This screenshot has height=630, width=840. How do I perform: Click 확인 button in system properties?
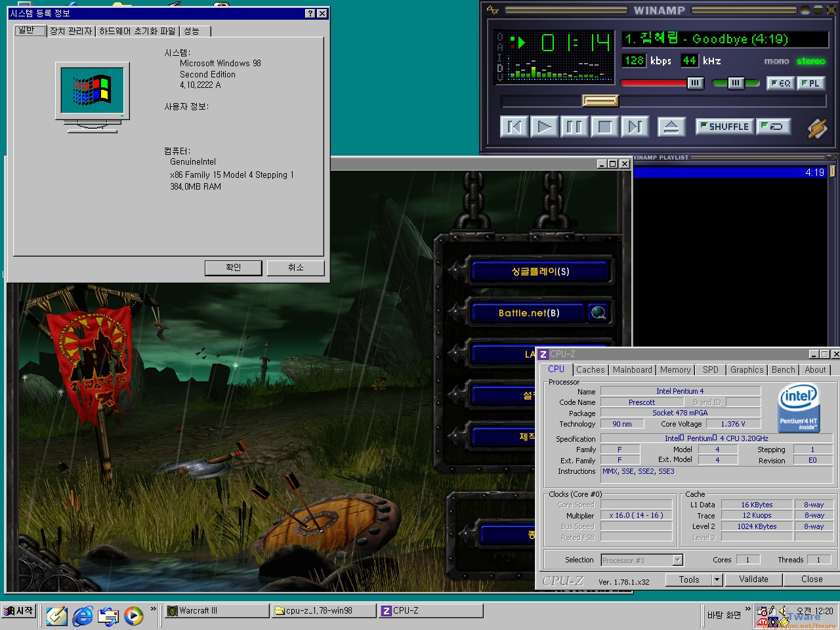[x=234, y=268]
